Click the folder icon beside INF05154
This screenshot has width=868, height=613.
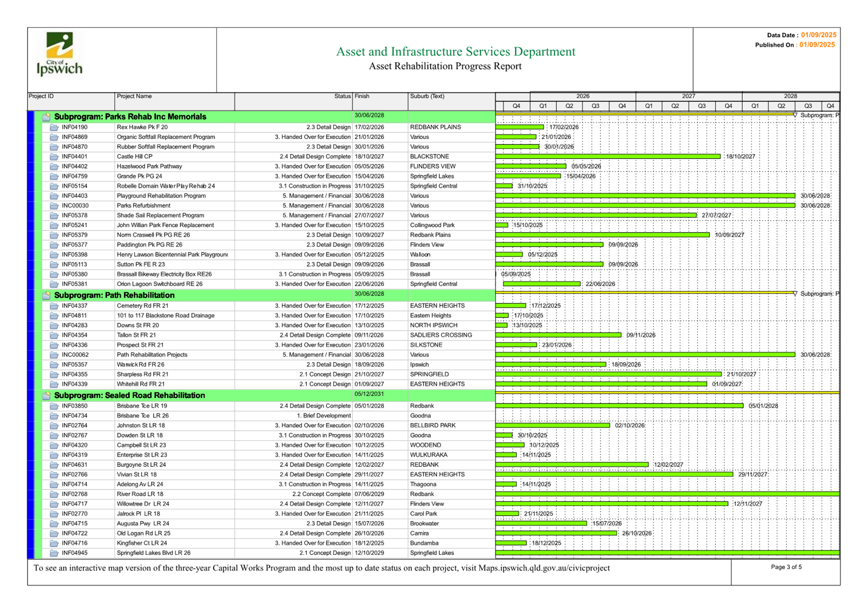[54, 186]
